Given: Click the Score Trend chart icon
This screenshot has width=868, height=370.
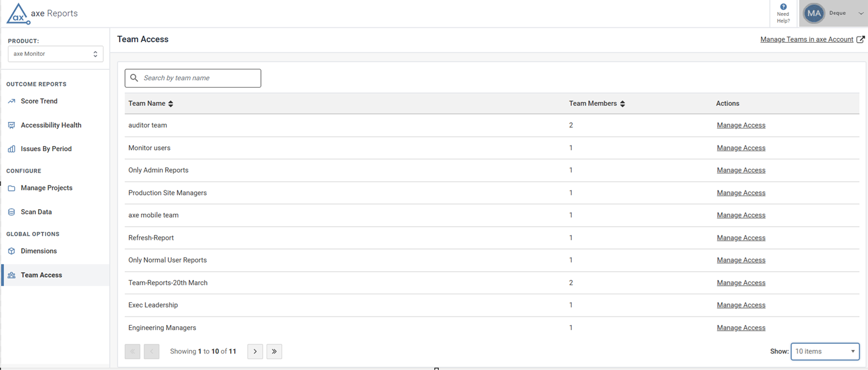Looking at the screenshot, I should click(x=11, y=101).
